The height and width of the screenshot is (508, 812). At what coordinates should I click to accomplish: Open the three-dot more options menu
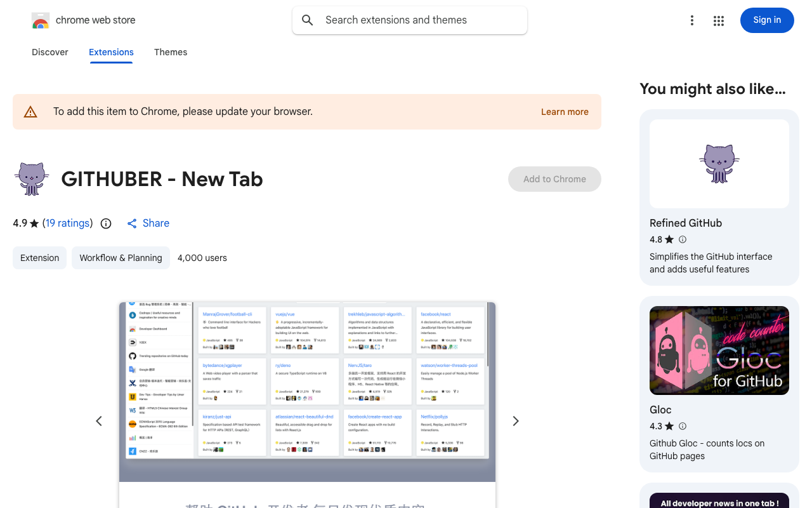pyautogui.click(x=692, y=20)
